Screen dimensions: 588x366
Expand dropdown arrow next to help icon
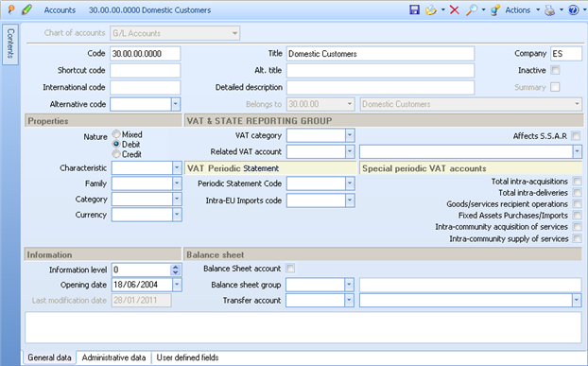click(584, 10)
